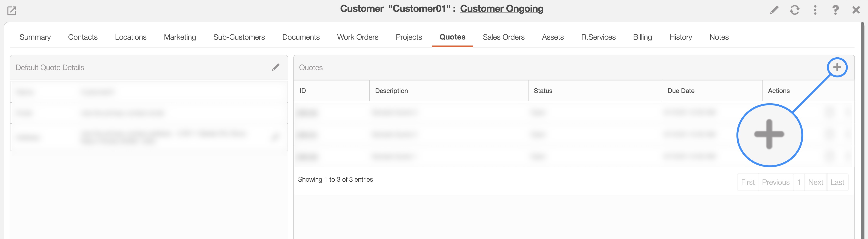
Task: Go to the Billing tab
Action: [x=642, y=37]
